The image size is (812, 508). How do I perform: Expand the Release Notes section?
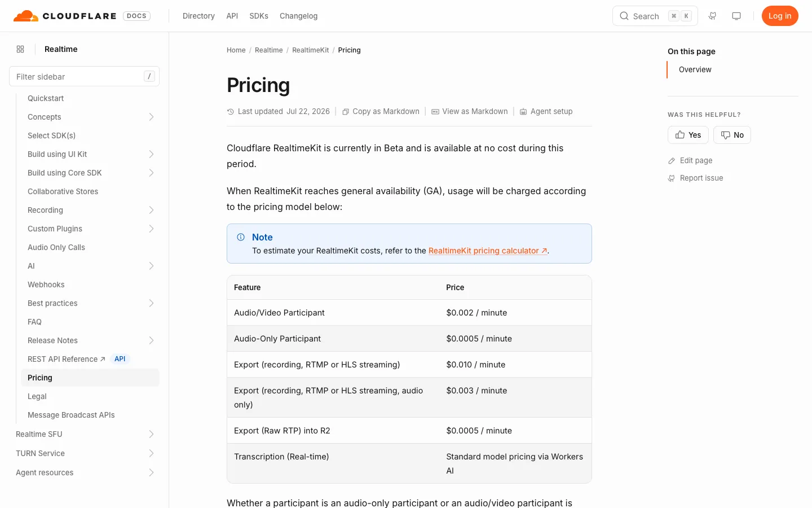(151, 340)
